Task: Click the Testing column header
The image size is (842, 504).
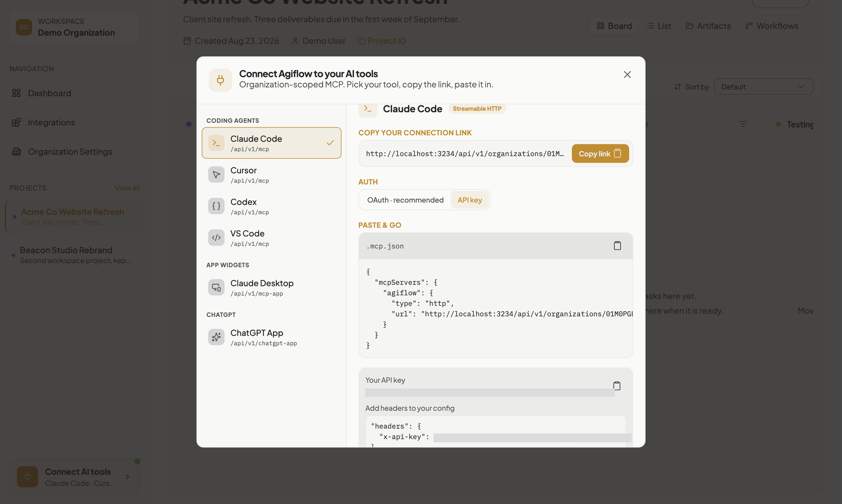Action: coord(800,124)
